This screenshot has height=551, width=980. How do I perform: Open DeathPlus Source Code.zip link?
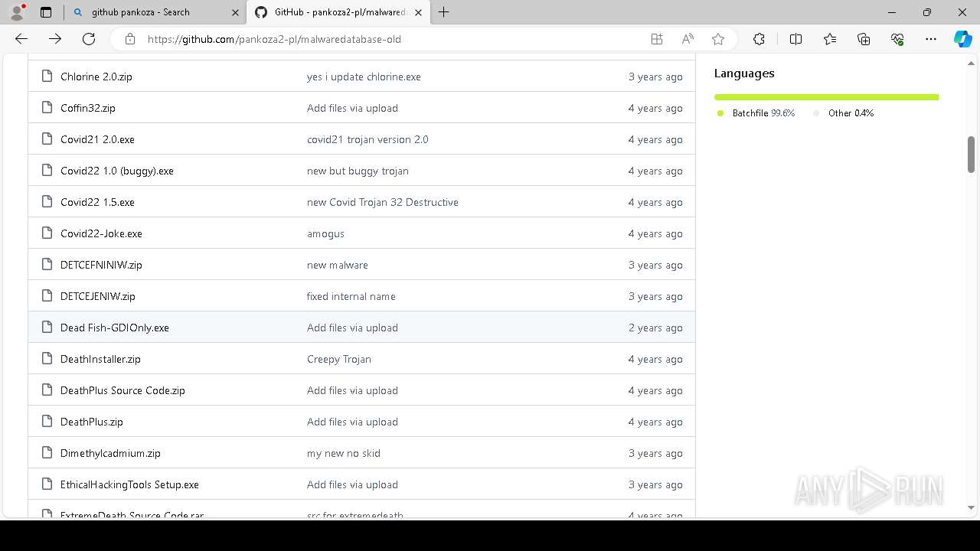click(x=122, y=390)
